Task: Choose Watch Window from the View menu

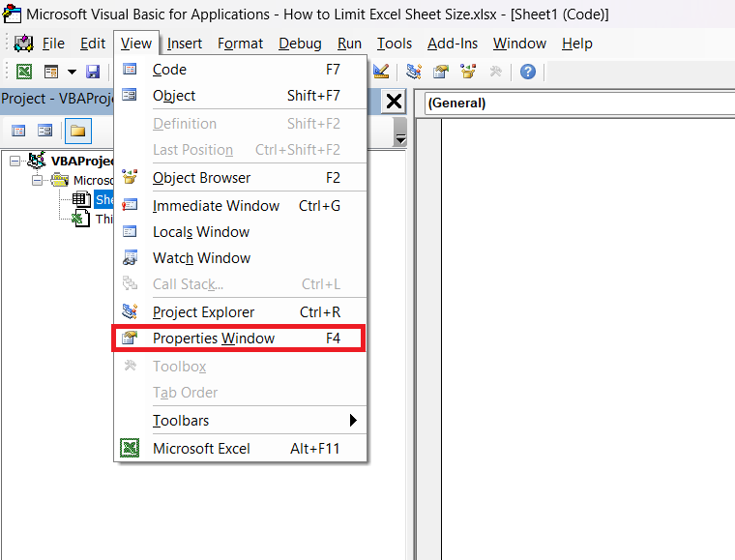Action: [241, 258]
